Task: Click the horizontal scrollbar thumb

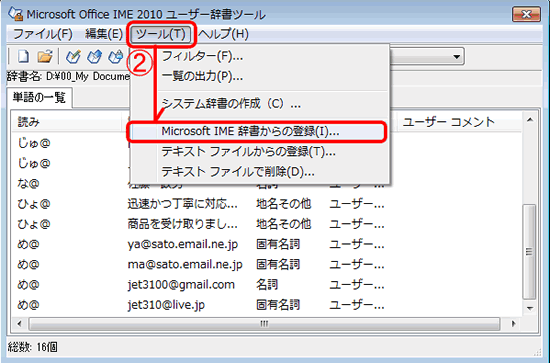Action: 264,324
